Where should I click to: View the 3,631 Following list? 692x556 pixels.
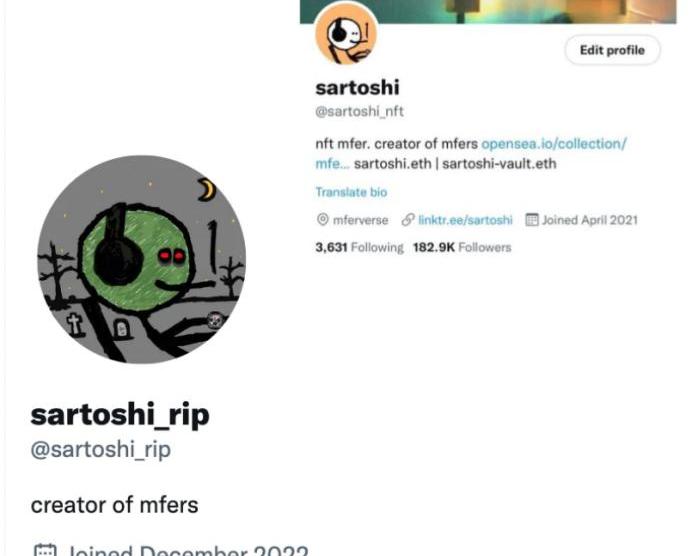359,247
